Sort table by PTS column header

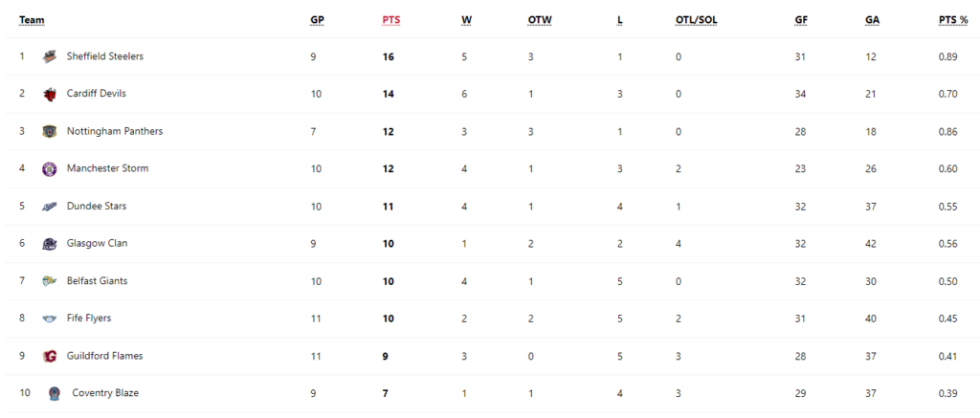tap(391, 20)
